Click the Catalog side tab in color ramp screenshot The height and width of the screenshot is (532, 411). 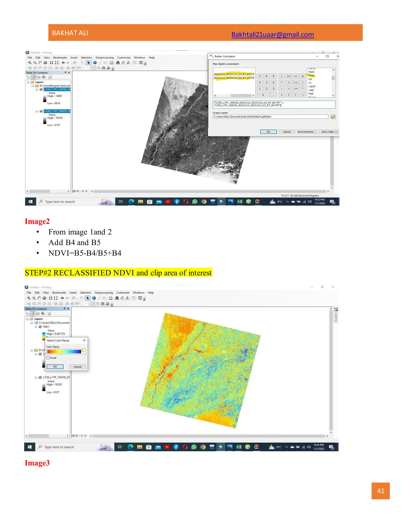pyautogui.click(x=336, y=315)
